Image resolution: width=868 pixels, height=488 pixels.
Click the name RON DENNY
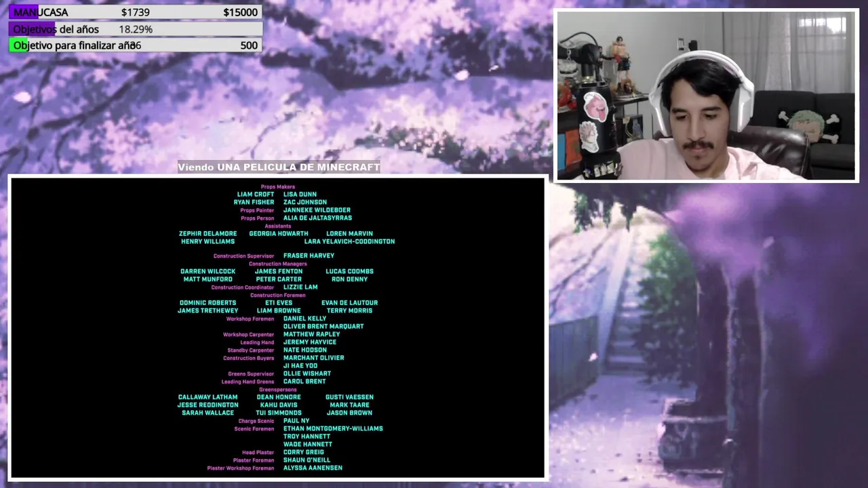coord(349,279)
